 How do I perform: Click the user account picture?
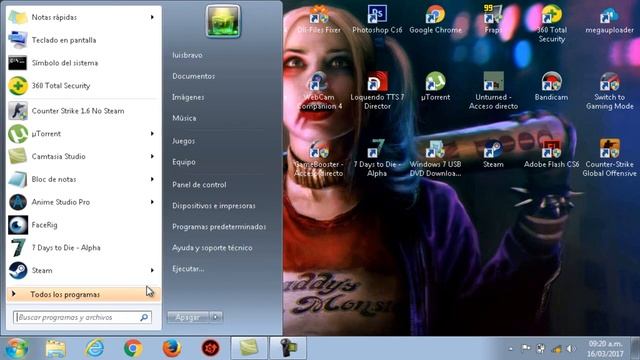coord(223,21)
